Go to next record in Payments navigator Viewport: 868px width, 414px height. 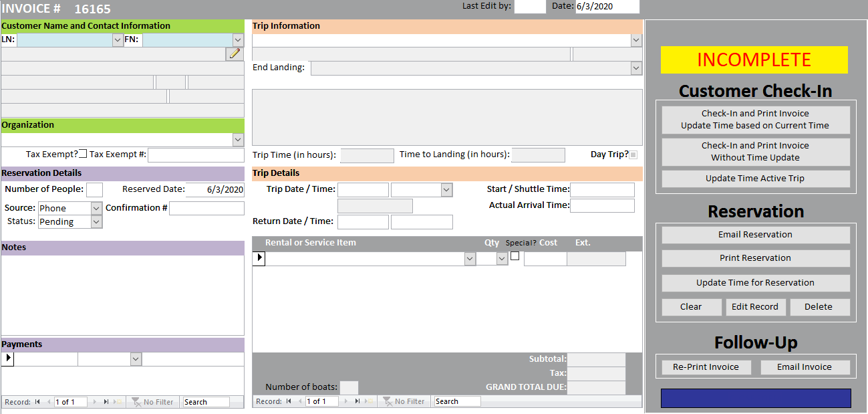coord(95,402)
